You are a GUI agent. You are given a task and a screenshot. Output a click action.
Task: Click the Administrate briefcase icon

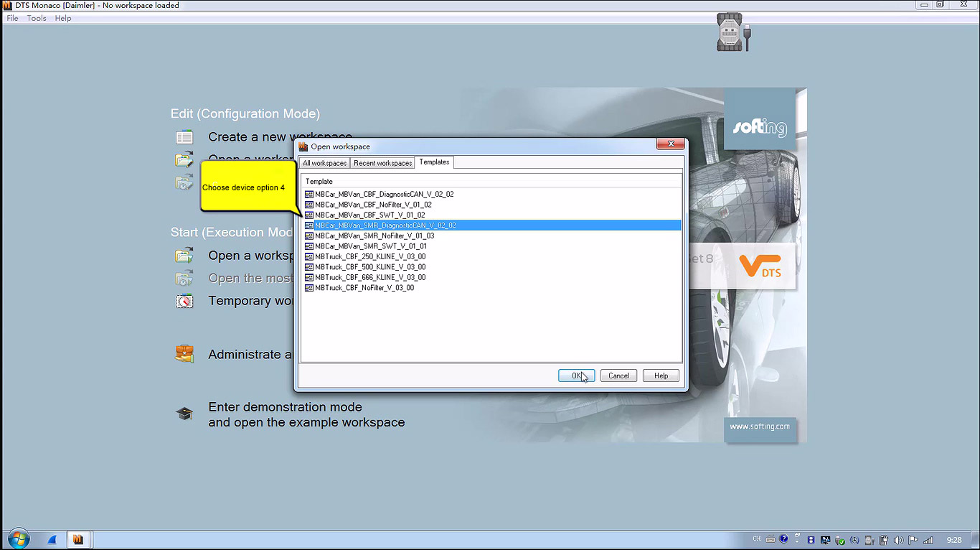click(x=184, y=354)
